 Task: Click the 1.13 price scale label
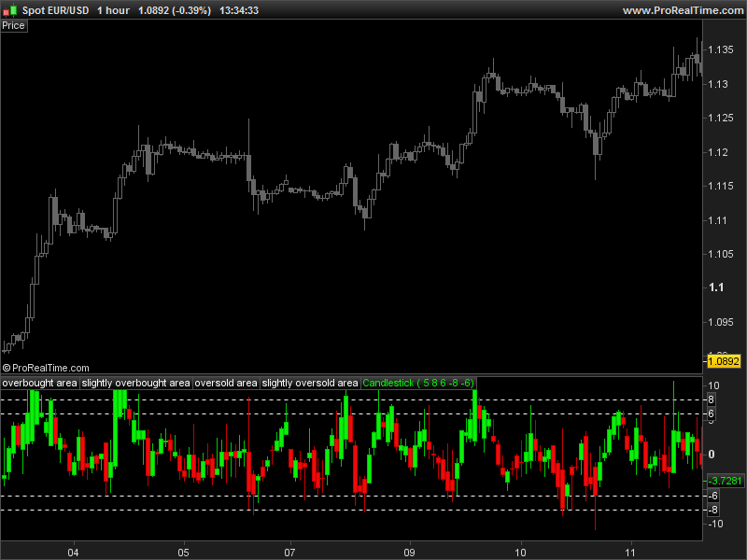click(x=718, y=84)
